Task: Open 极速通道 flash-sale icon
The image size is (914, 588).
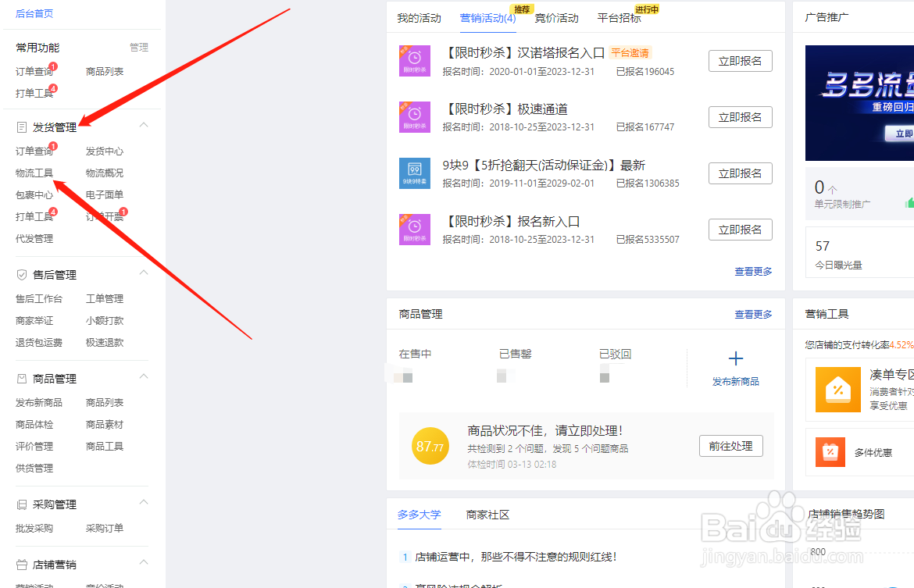Action: 415,117
